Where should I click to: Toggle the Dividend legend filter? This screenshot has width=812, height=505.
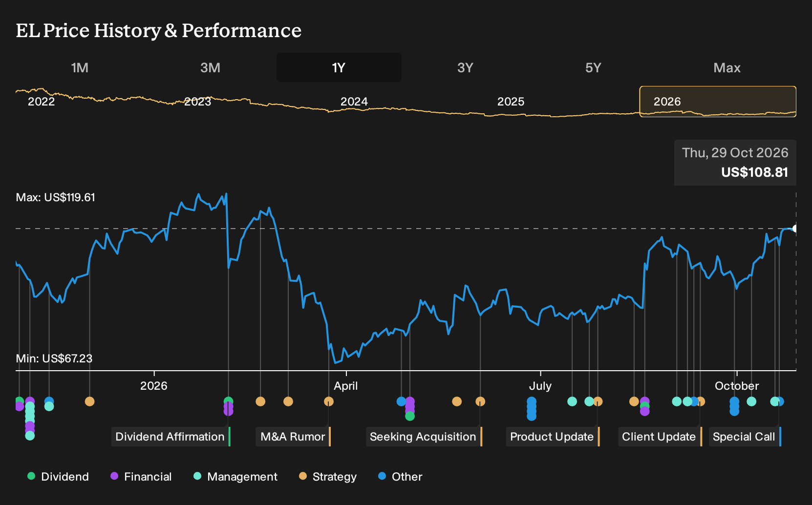(58, 476)
